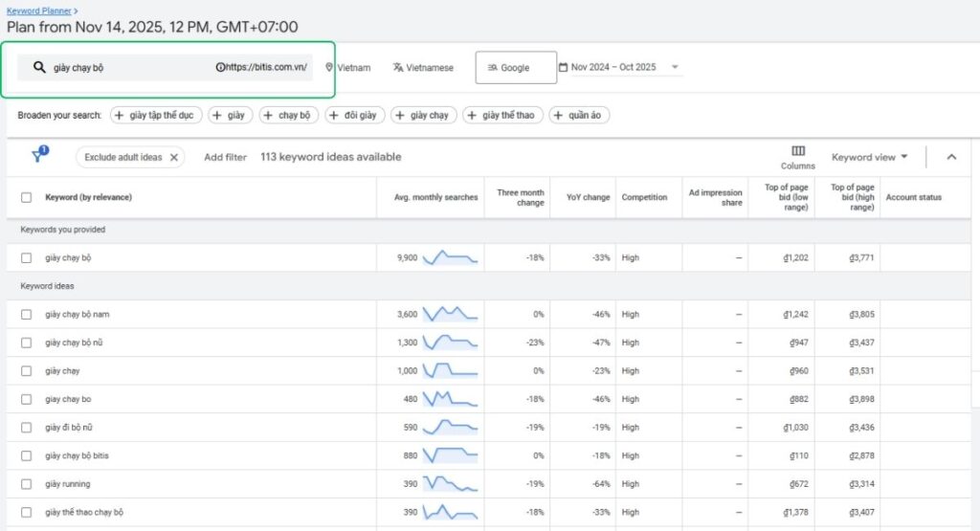980x531 pixels.
Task: Tick the select-all keywords header checkbox
Action: (x=27, y=198)
